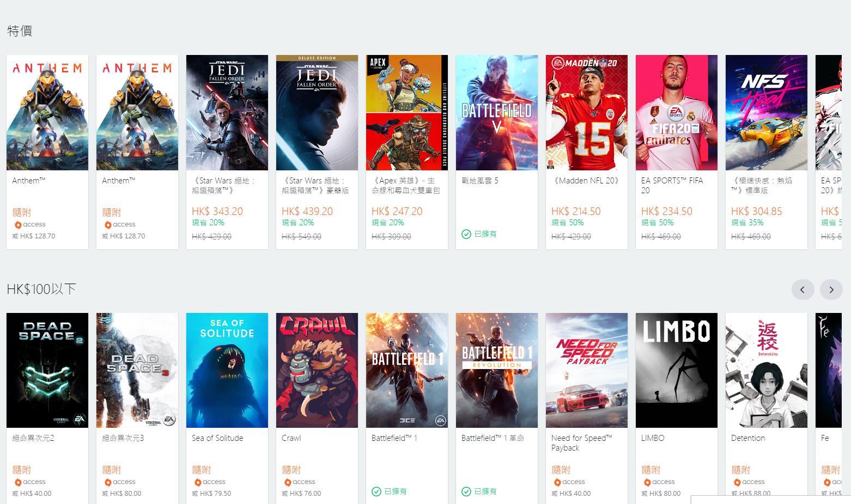Click the EA SPORTS FIFA 20 title
This screenshot has width=851, height=504.
[672, 186]
